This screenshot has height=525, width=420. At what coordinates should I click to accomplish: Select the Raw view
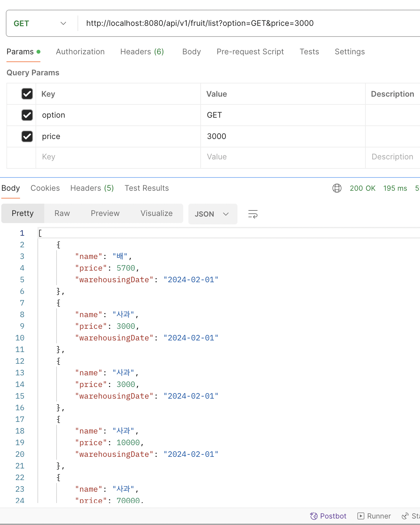coord(62,213)
